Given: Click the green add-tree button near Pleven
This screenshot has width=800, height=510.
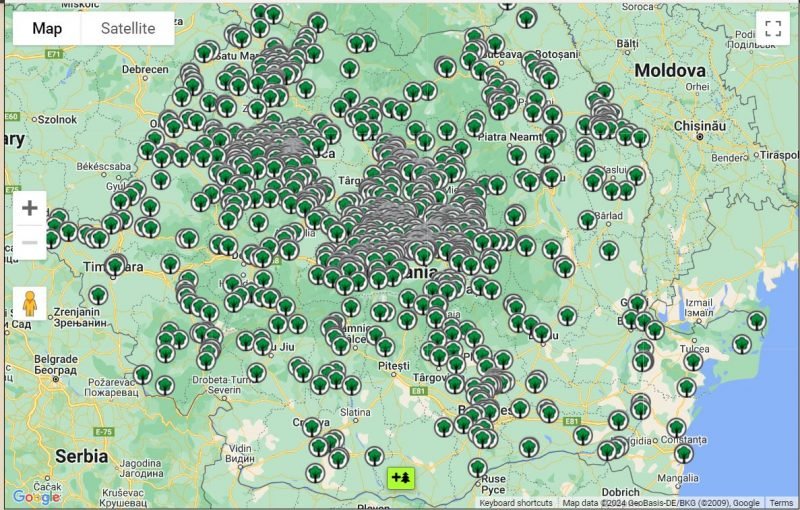Looking at the screenshot, I should pyautogui.click(x=401, y=478).
